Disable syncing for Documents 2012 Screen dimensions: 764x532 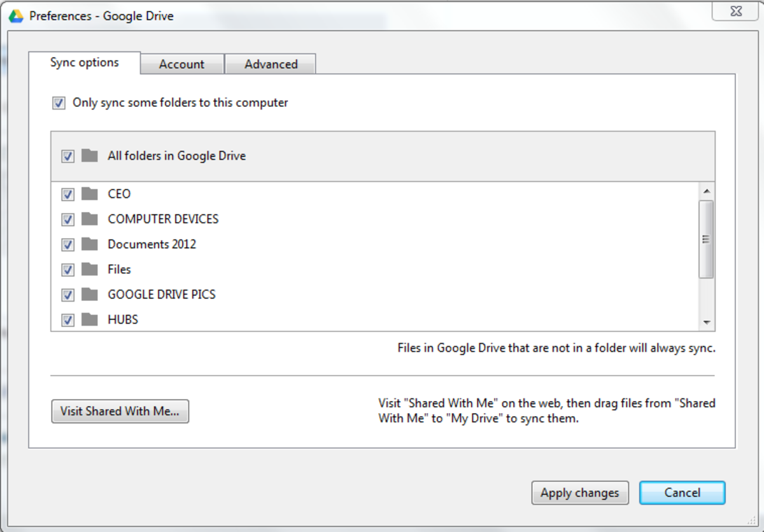[67, 244]
